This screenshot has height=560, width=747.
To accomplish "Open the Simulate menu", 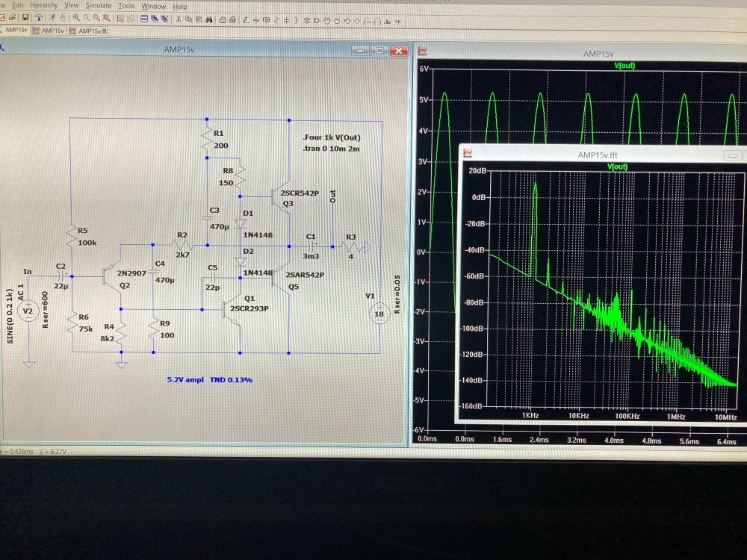I will click(98, 5).
